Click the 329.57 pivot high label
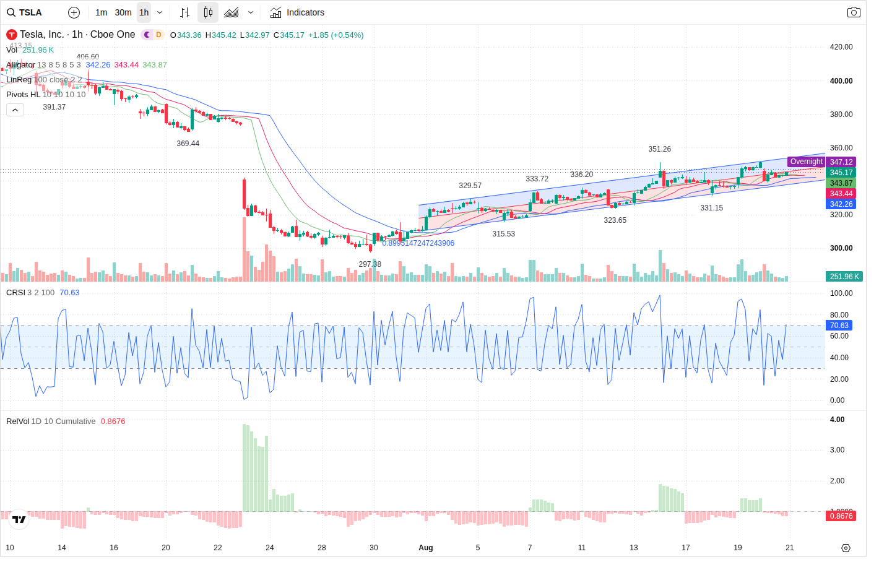The image size is (879, 588). pos(470,186)
